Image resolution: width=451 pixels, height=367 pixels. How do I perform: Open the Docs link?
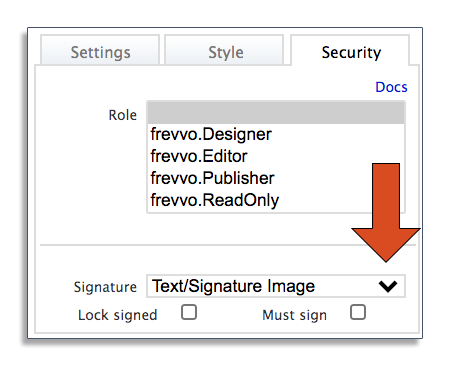click(391, 87)
